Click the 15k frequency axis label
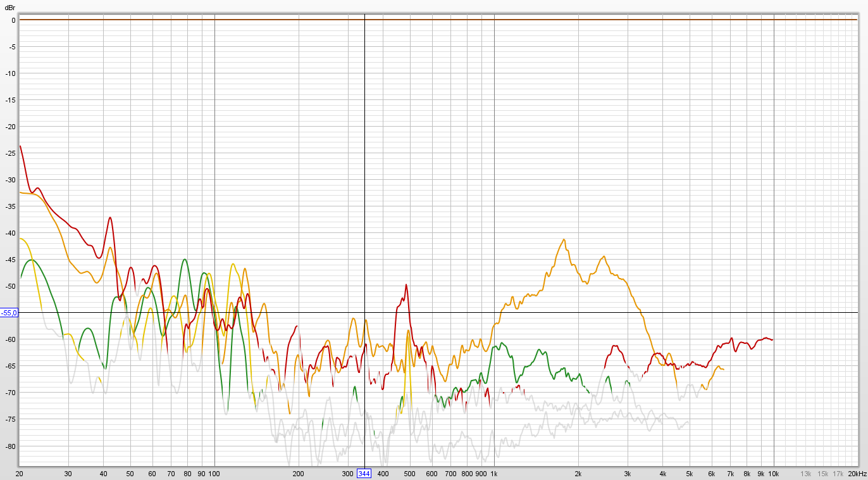This screenshot has height=480, width=868. pyautogui.click(x=824, y=474)
